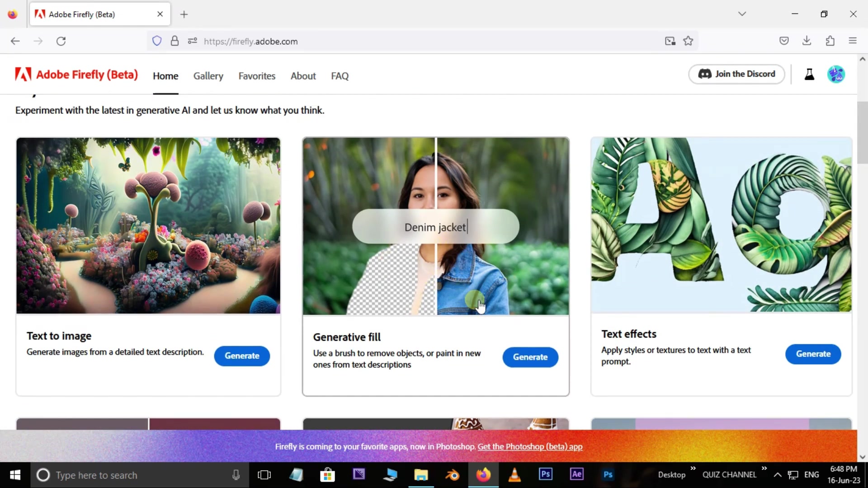Open the user profile avatar
Screen dimensions: 868x488
coord(836,74)
